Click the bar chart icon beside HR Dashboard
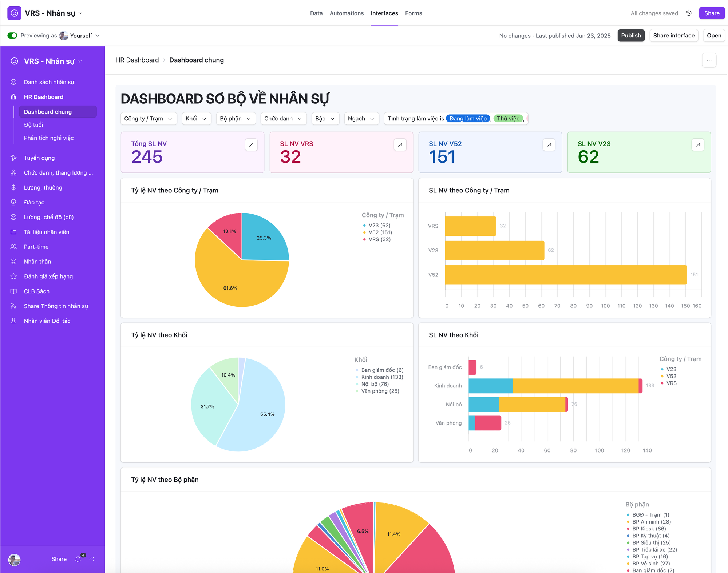The width and height of the screenshot is (728, 573). [x=13, y=97]
